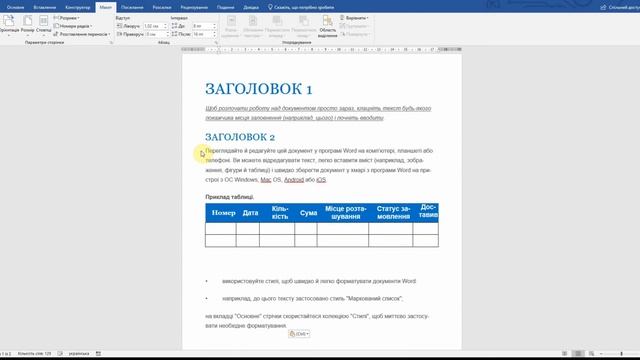The width and height of the screenshot is (640, 360).
Task: Click the Праворуч indent value field
Action: click(x=155, y=34)
